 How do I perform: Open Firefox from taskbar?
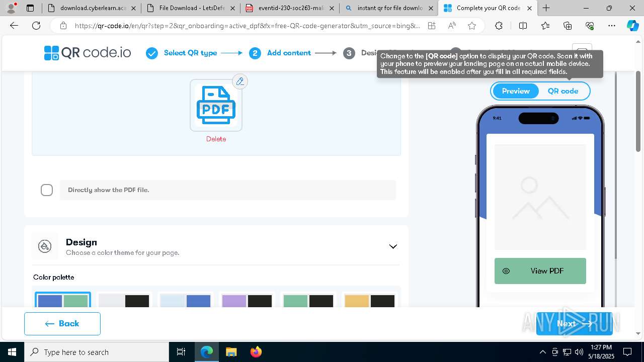pos(256,352)
